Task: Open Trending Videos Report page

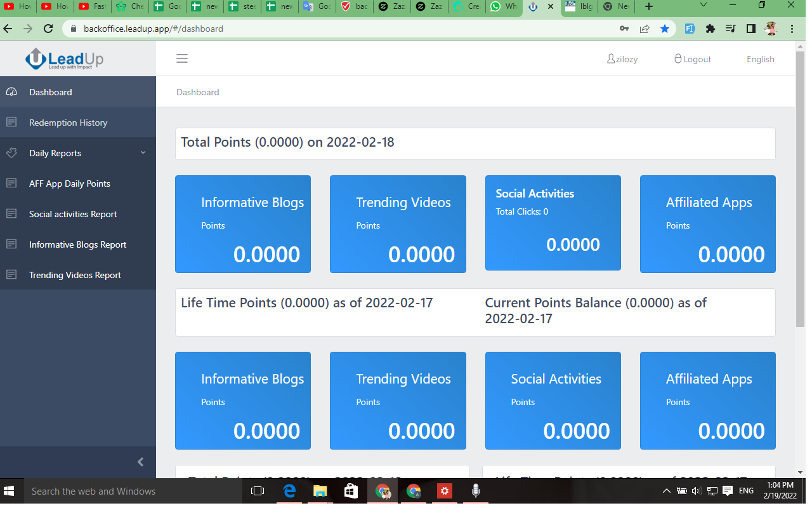Action: pyautogui.click(x=78, y=275)
